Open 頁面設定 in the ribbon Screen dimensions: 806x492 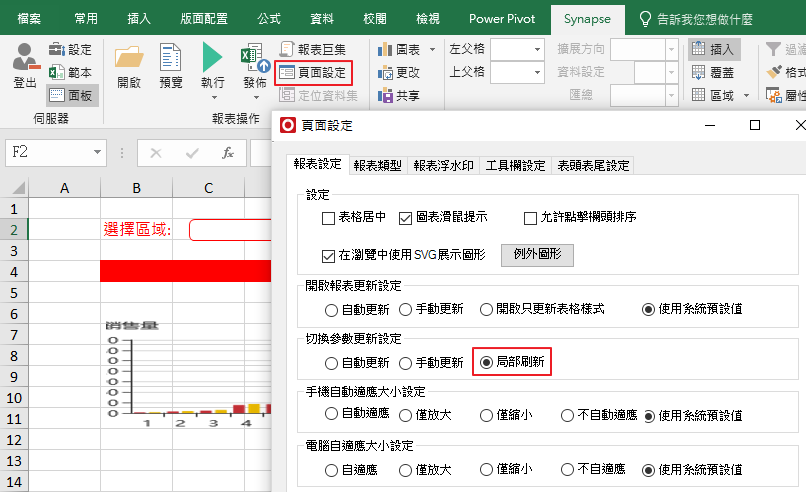(312, 72)
